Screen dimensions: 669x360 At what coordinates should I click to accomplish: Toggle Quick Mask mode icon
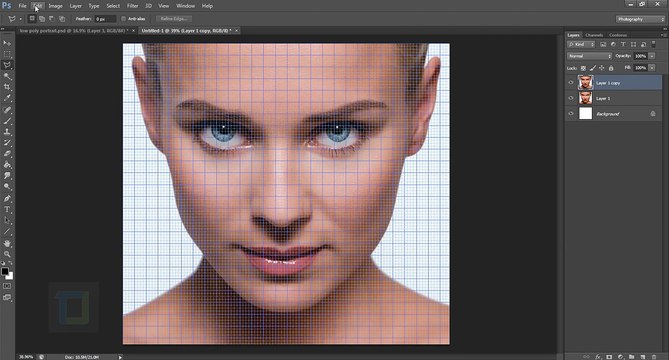[x=7, y=286]
